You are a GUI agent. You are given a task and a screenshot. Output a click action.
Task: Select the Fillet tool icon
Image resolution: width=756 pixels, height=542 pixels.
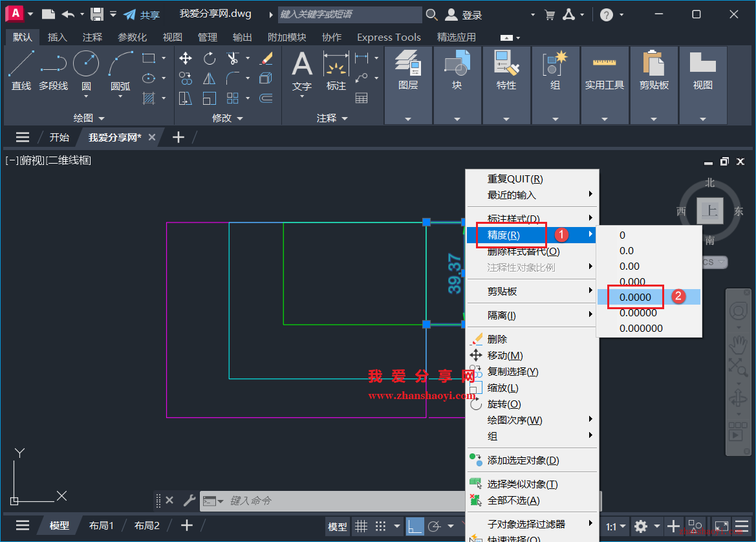pyautogui.click(x=233, y=78)
